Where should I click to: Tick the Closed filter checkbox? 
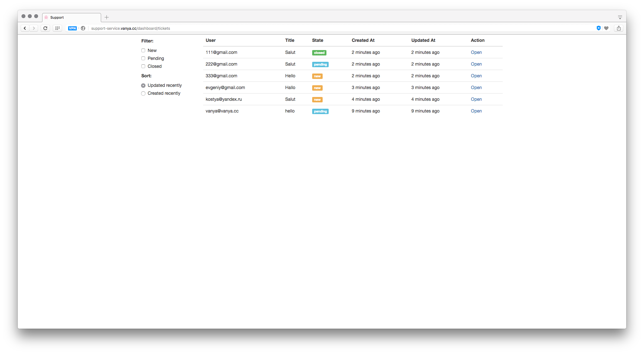(143, 66)
